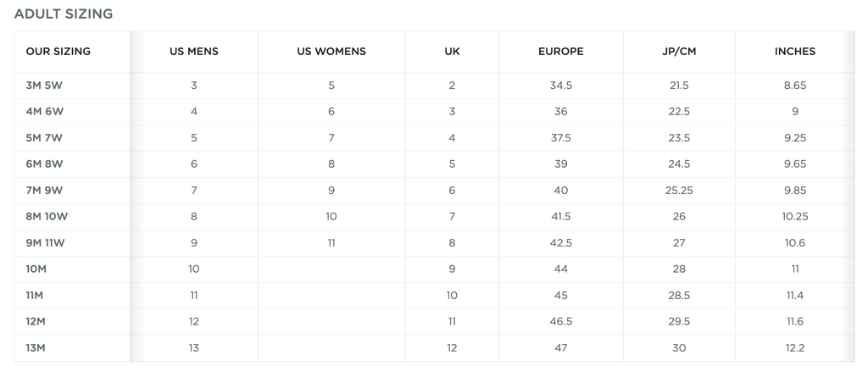Click the US MENS column header
Screen dimensions: 868x377
[x=194, y=52]
